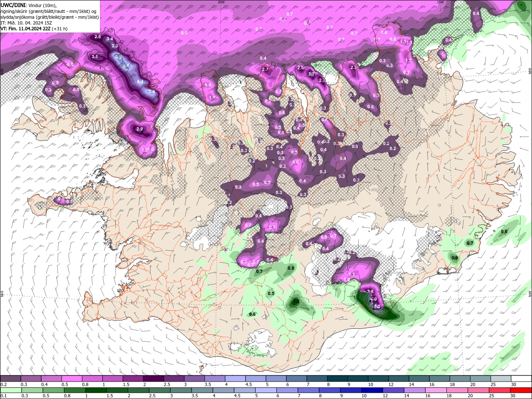Click the 3.8 value near the south coast

point(370,291)
